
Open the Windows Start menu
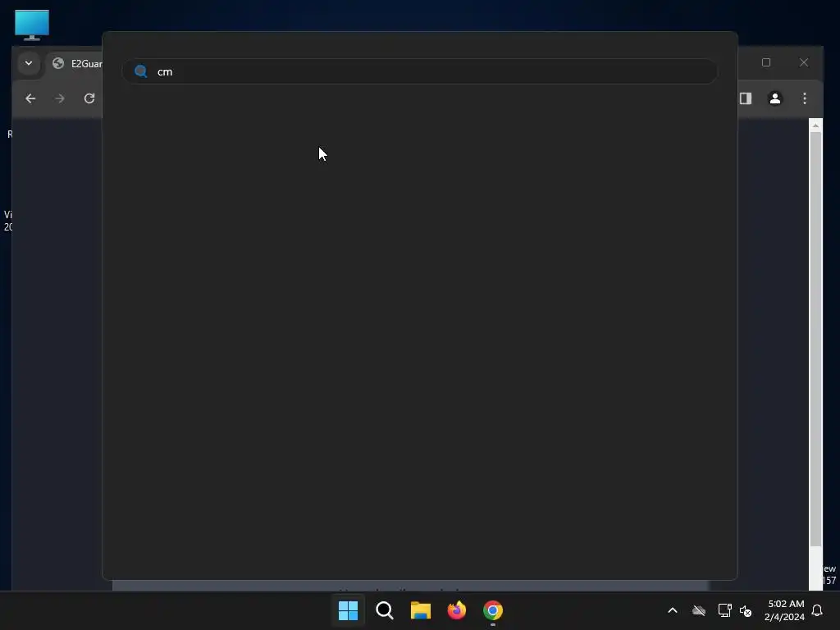348,610
